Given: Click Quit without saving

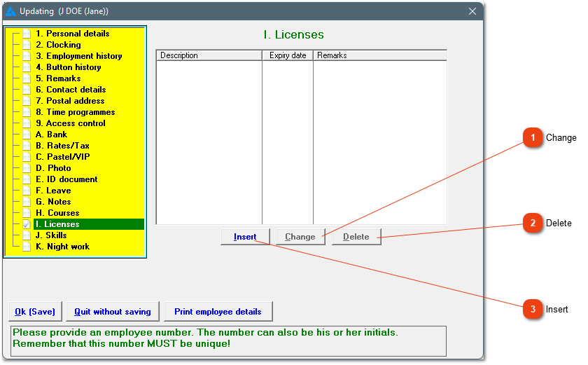Looking at the screenshot, I should [113, 312].
